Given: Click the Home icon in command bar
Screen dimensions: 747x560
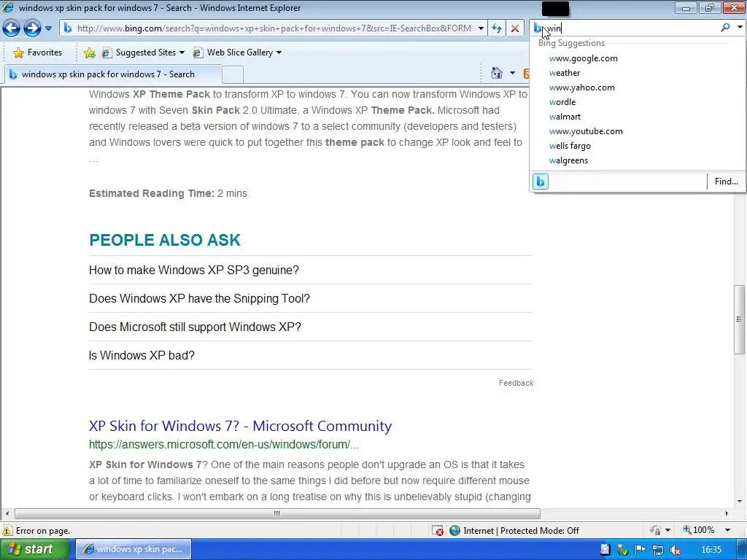Looking at the screenshot, I should 496,73.
